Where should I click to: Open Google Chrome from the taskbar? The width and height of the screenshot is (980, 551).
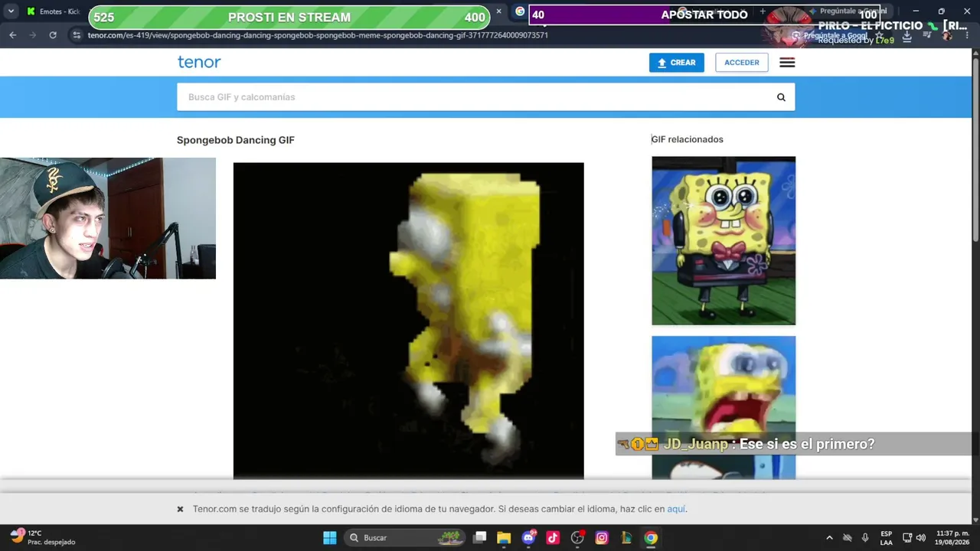point(651,538)
